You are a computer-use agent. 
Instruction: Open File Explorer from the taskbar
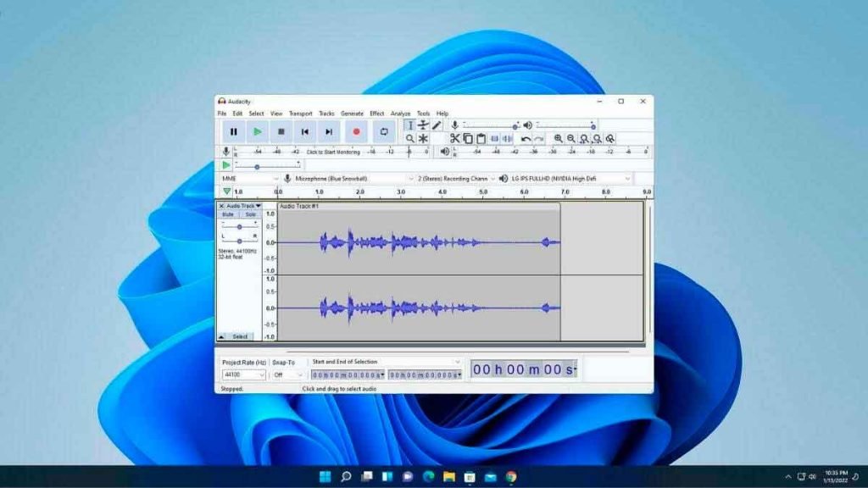click(449, 477)
